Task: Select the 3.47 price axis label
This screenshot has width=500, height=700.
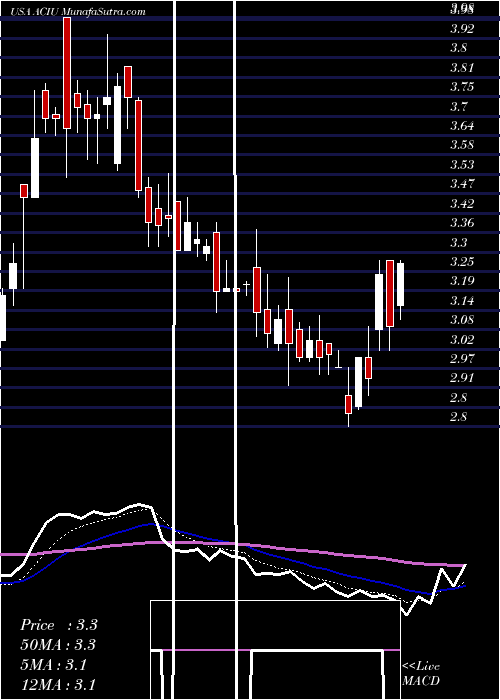Action: click(x=462, y=183)
